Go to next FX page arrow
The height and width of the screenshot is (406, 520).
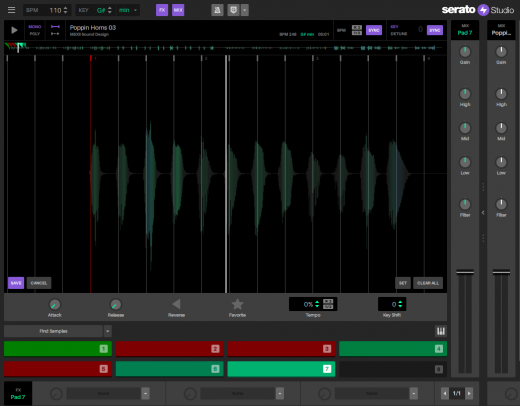[x=469, y=394]
